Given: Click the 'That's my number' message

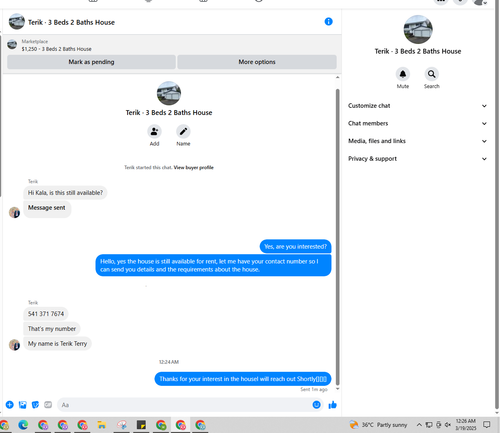Looking at the screenshot, I should 52,329.
